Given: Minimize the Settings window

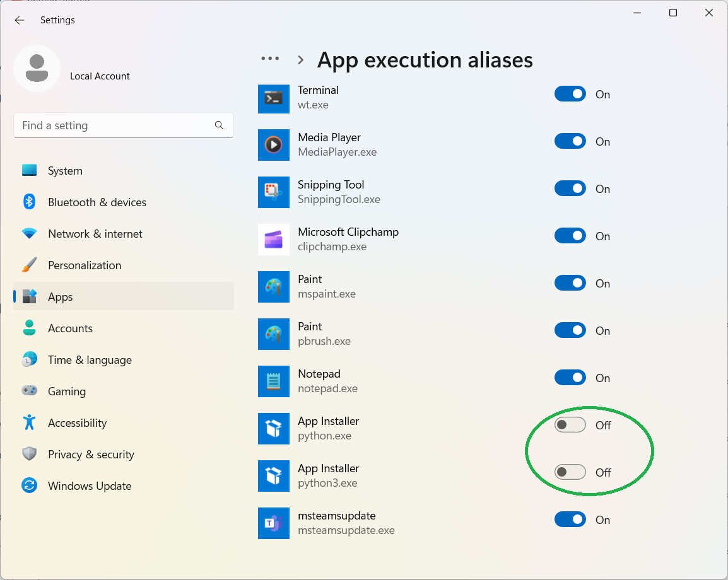Looking at the screenshot, I should [637, 13].
